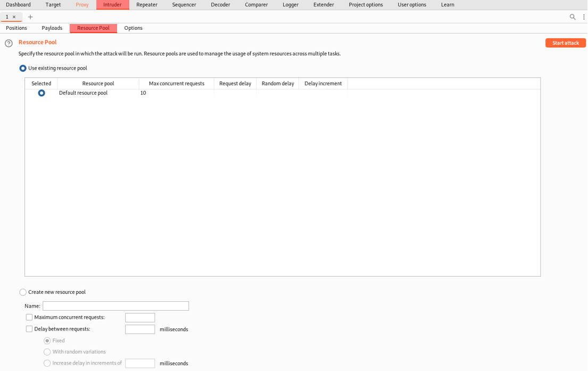Open the Options sub-tab

[x=134, y=28]
